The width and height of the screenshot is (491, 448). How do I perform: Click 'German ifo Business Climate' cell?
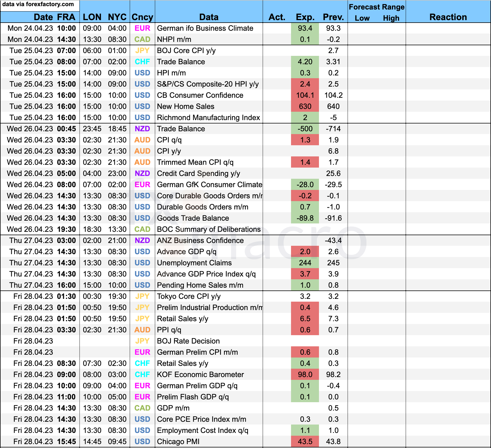tap(209, 28)
